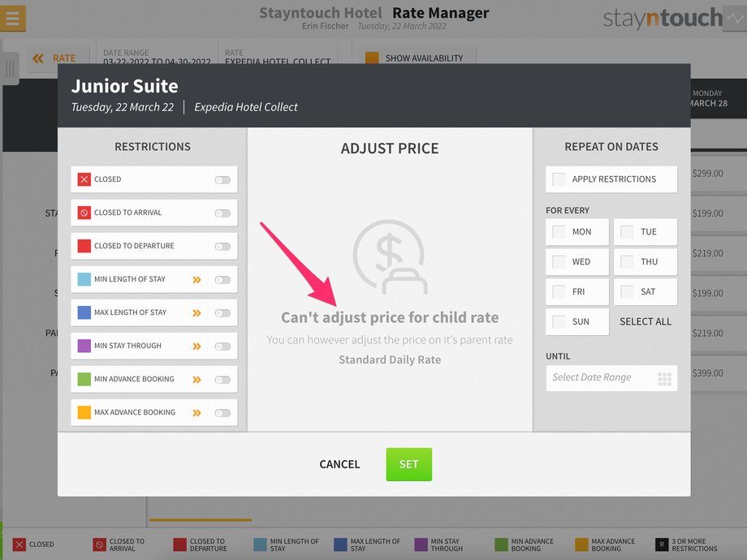
Task: Check the SUN day checkbox
Action: pyautogui.click(x=559, y=322)
